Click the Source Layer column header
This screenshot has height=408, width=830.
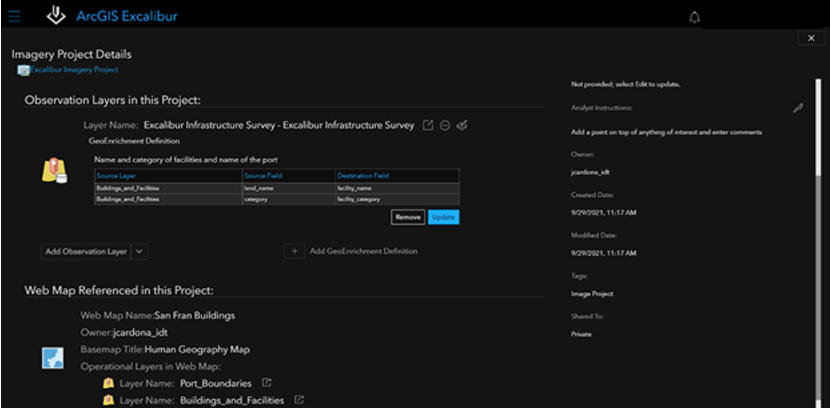tap(168, 176)
